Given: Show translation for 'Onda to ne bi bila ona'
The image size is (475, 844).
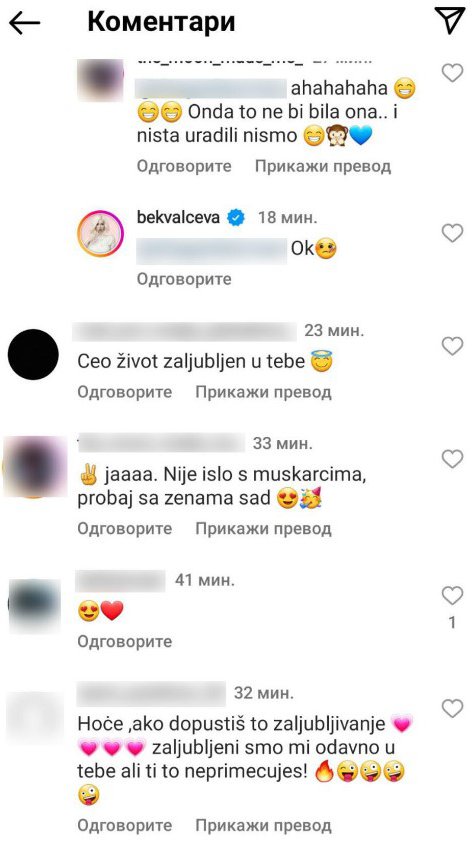Looking at the screenshot, I should coord(323,166).
